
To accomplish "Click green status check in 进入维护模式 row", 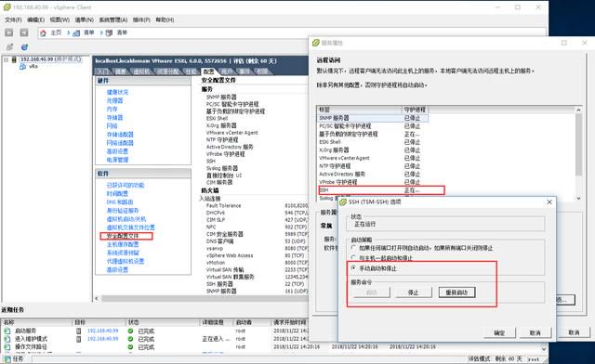I will (130, 339).
